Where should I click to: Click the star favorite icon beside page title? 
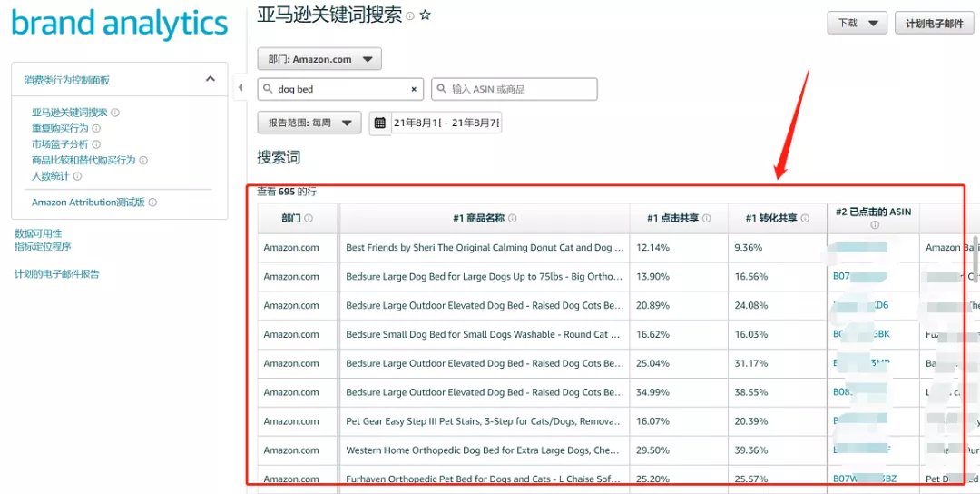click(x=425, y=15)
